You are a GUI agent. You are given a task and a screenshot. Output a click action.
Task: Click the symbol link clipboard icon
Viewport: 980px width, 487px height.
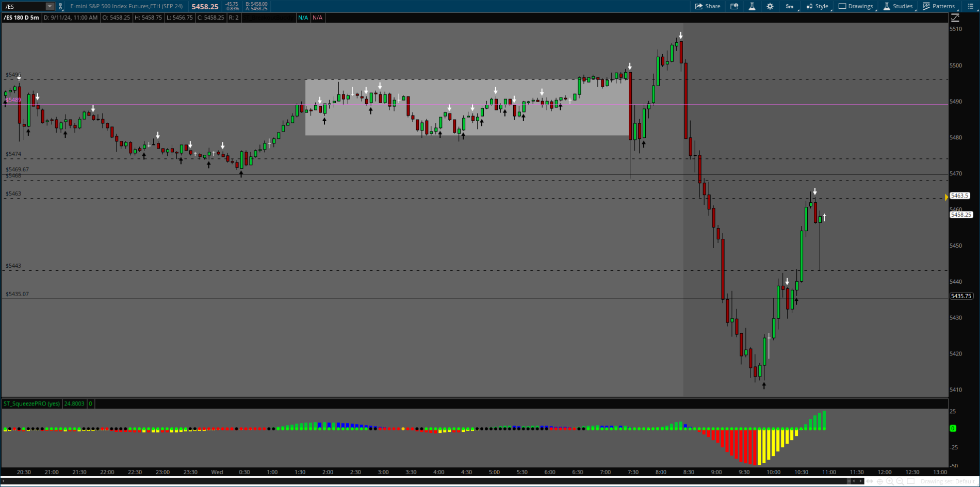(61, 7)
